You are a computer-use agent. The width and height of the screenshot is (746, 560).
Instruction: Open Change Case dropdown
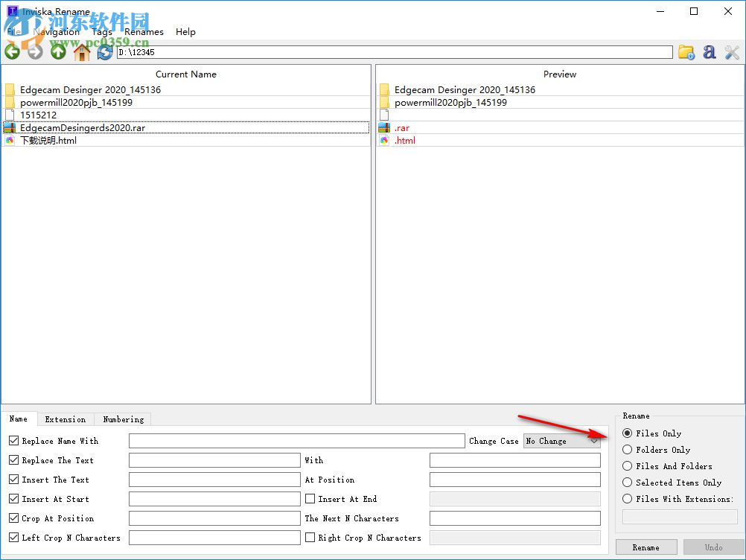pyautogui.click(x=562, y=441)
